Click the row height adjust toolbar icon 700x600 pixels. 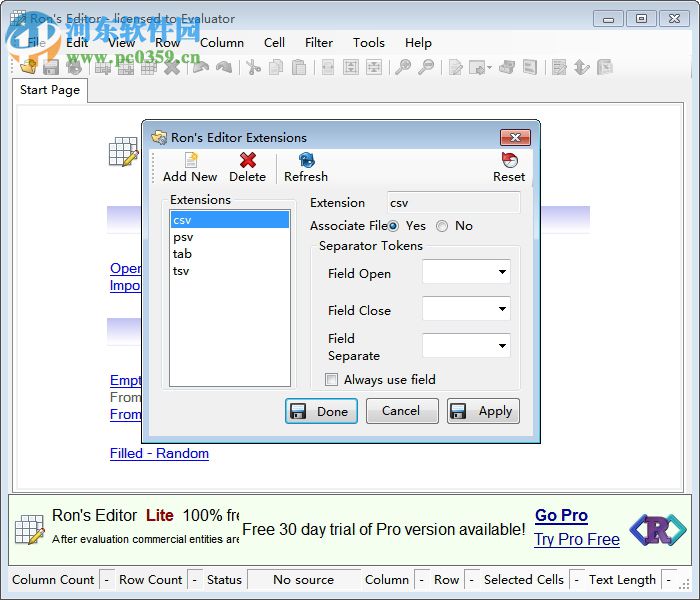(x=351, y=67)
